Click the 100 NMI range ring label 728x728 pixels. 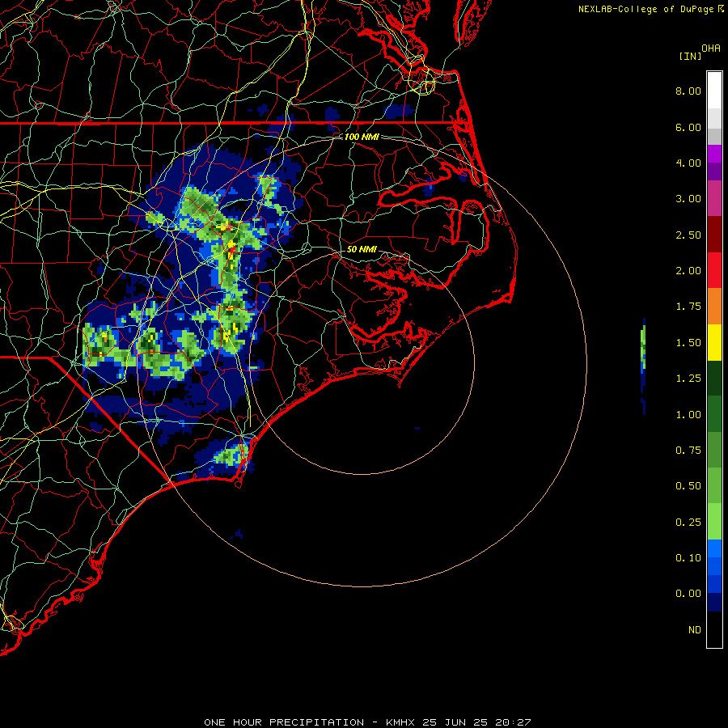[362, 137]
